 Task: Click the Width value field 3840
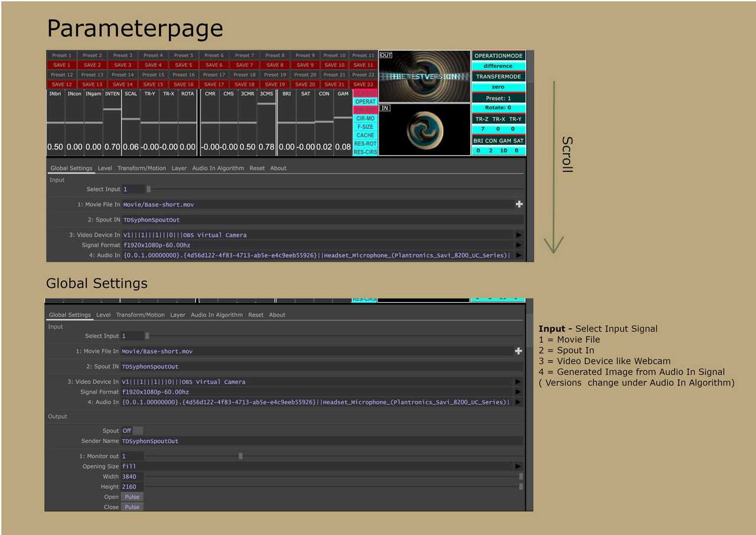tap(132, 476)
